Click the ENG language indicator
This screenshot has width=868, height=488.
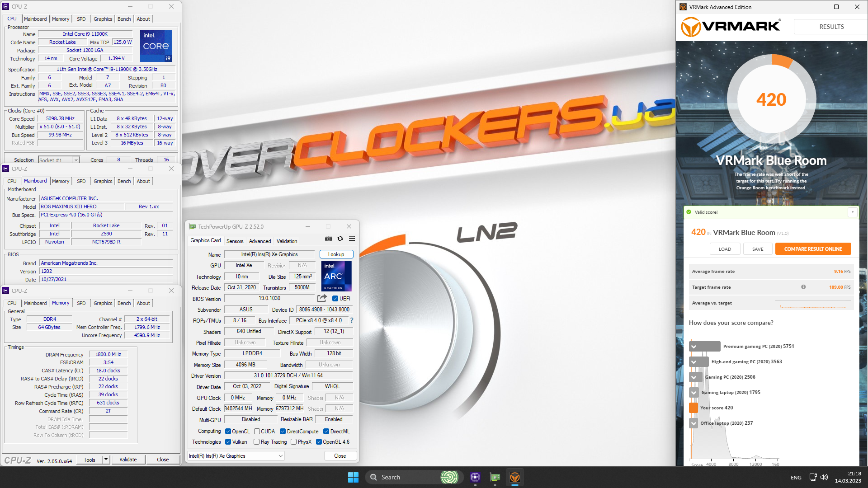(x=796, y=477)
